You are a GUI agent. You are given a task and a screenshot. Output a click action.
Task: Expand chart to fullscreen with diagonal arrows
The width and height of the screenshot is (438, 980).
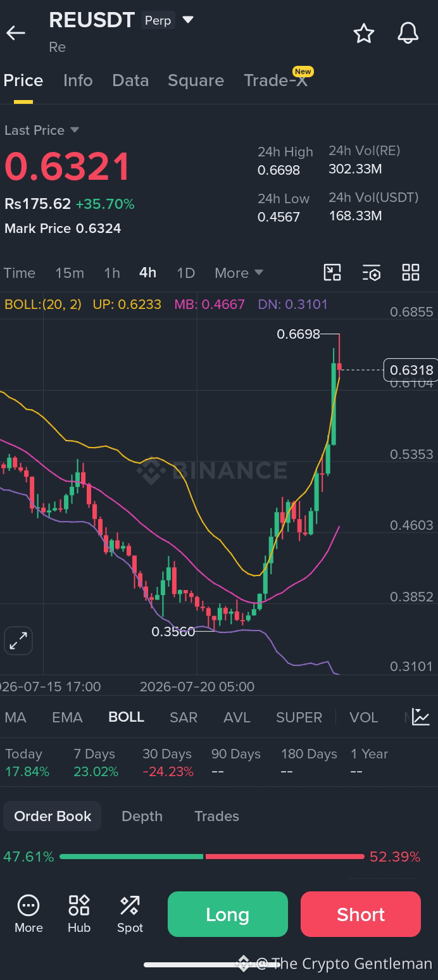click(18, 641)
